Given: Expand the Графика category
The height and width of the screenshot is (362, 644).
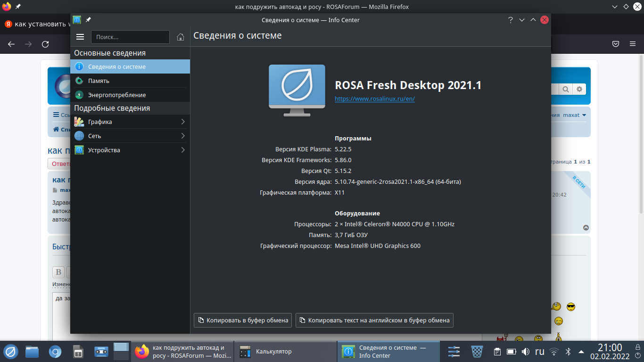Looking at the screenshot, I should point(130,122).
